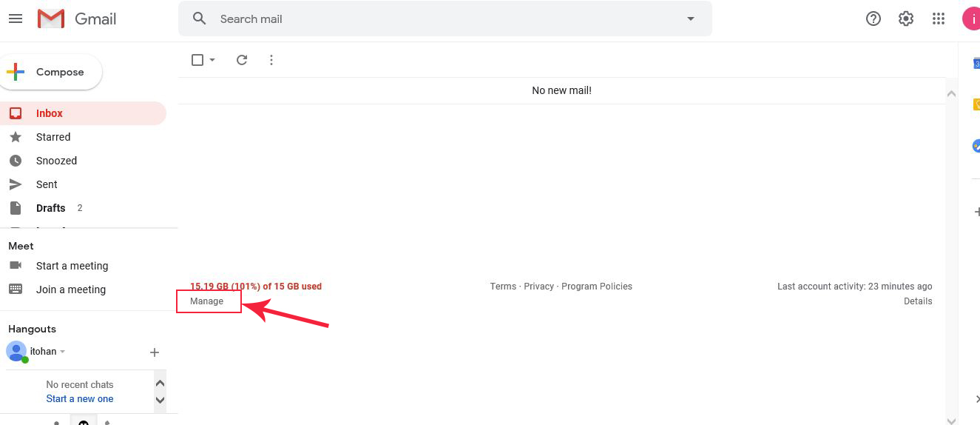Click the Manage storage link
Screen dimensions: 980x425
point(206,301)
